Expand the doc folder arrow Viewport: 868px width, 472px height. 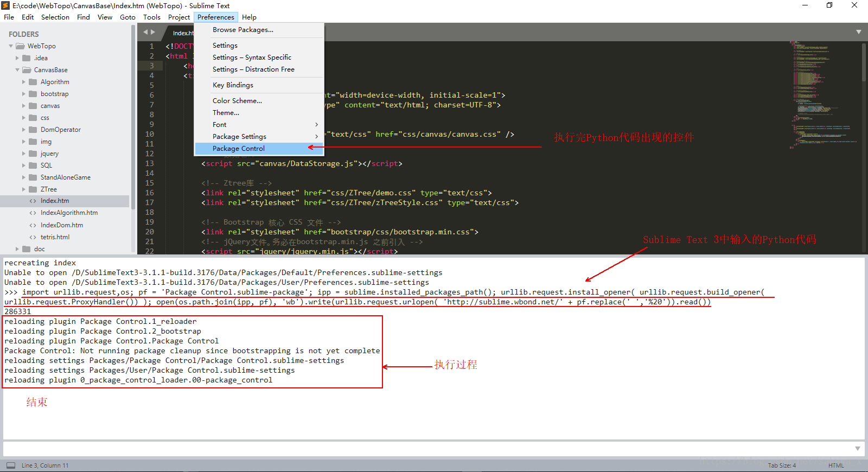pyautogui.click(x=17, y=249)
